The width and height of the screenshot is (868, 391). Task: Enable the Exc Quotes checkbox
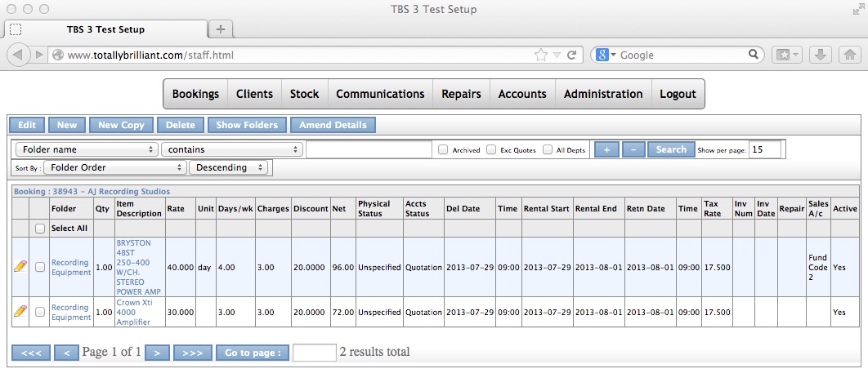[x=491, y=149]
